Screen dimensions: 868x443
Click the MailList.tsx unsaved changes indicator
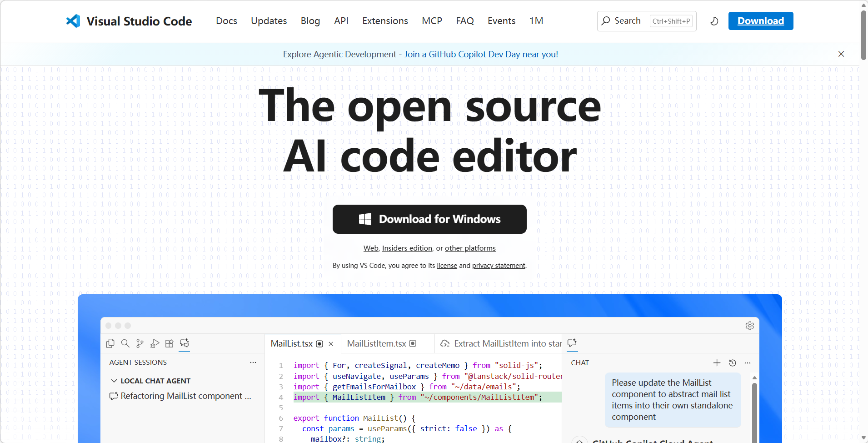319,344
